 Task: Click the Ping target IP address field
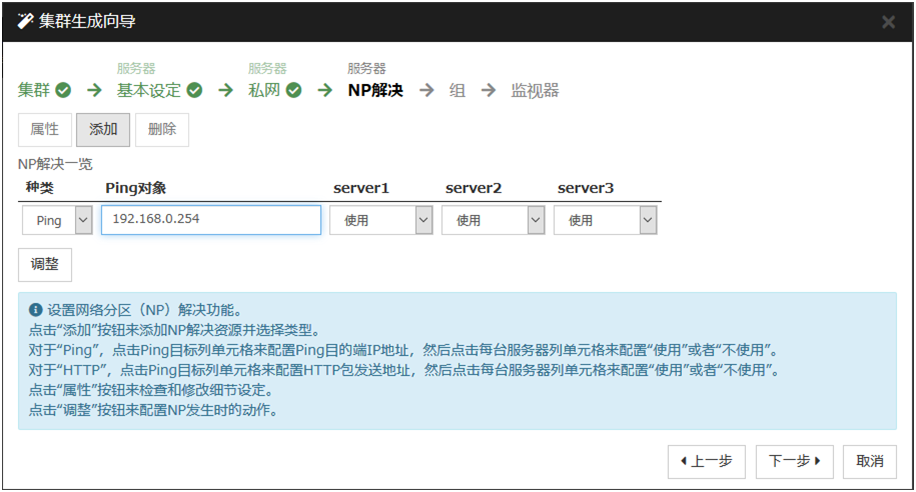click(211, 220)
